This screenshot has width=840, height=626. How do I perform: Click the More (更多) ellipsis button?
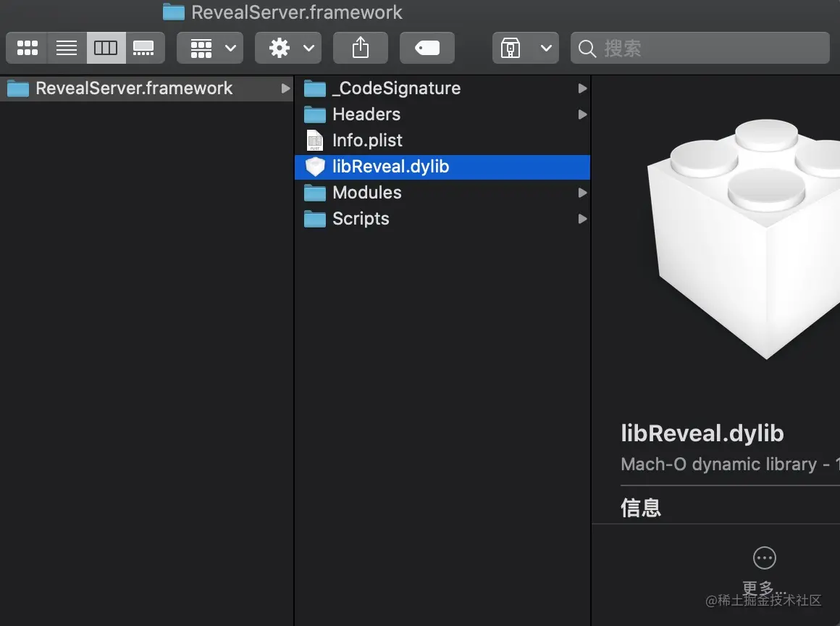click(x=764, y=558)
